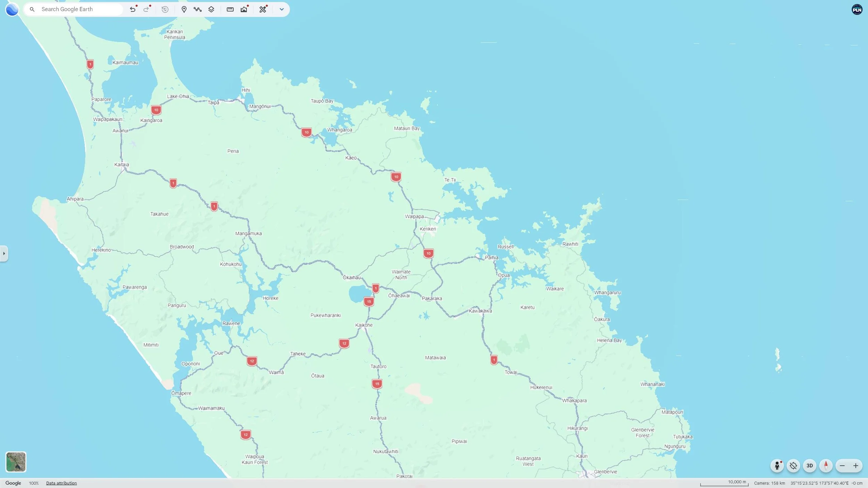Click the satellite map style thumbnail
The image size is (868, 488).
[16, 462]
